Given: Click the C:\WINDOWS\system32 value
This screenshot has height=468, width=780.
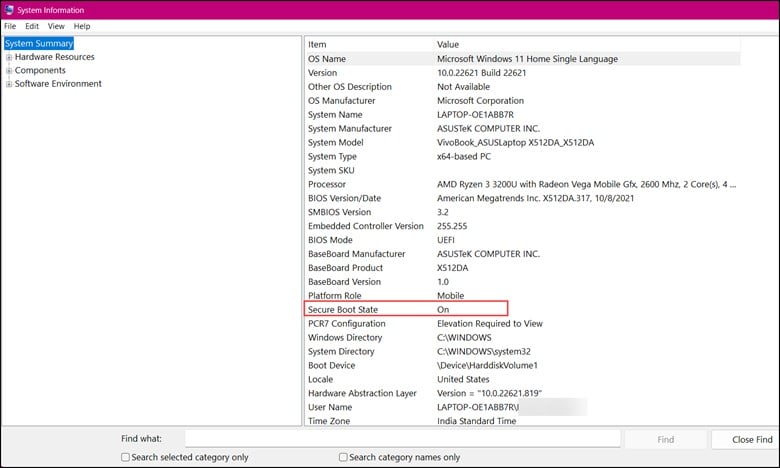Looking at the screenshot, I should (x=484, y=351).
